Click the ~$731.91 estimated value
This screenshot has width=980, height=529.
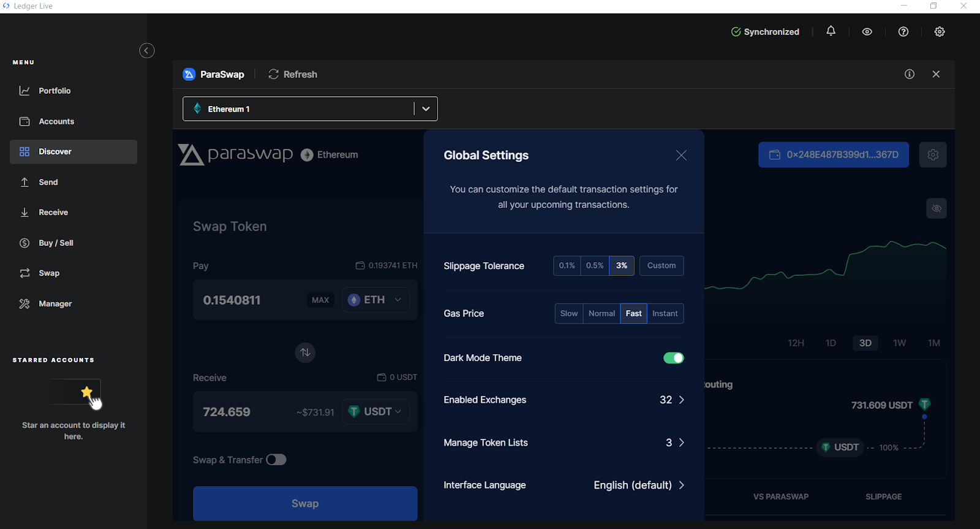[x=315, y=412]
